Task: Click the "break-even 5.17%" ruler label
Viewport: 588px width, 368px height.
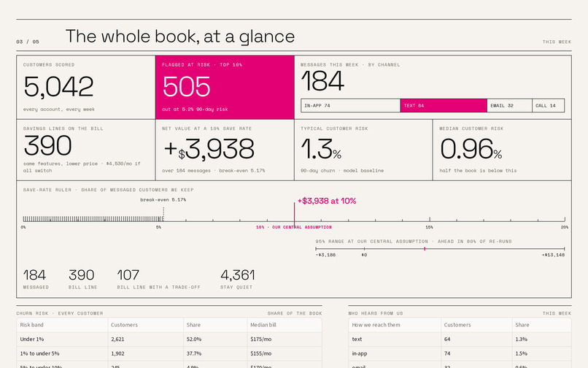Action: coord(163,200)
